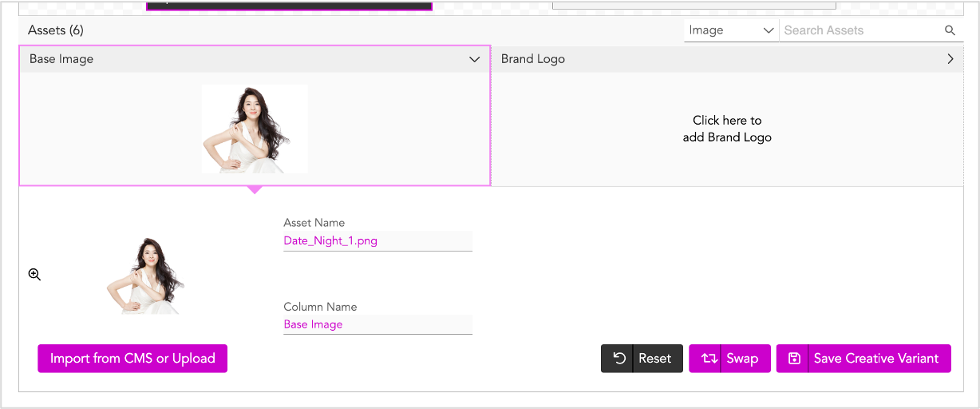980x409 pixels.
Task: Click here to add Brand Logo
Action: pos(727,129)
